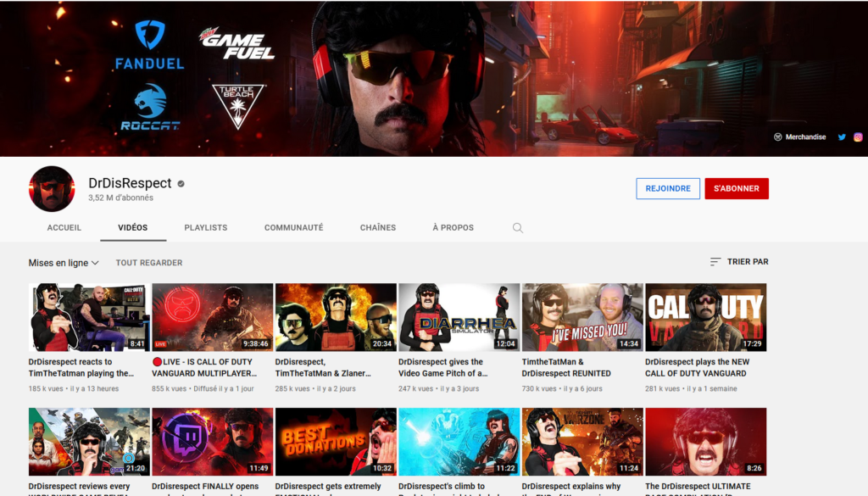Click the REJOINDRE button
868x496 pixels.
coord(668,188)
